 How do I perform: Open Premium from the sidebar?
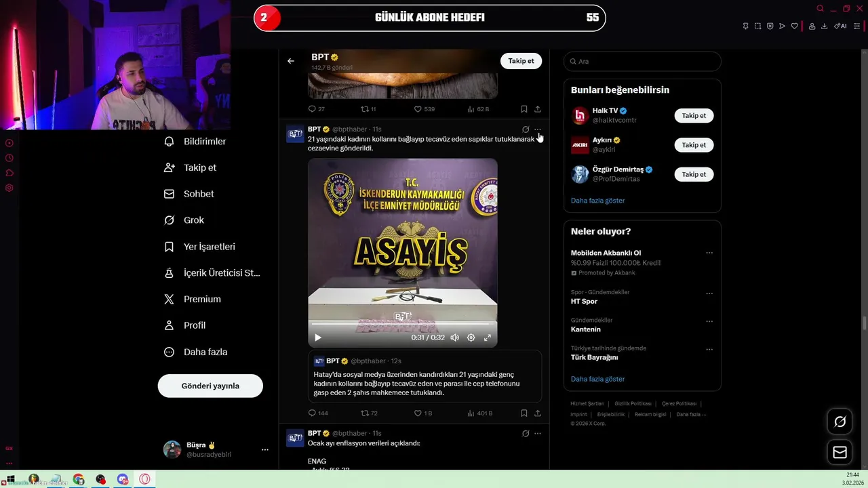[193, 299]
